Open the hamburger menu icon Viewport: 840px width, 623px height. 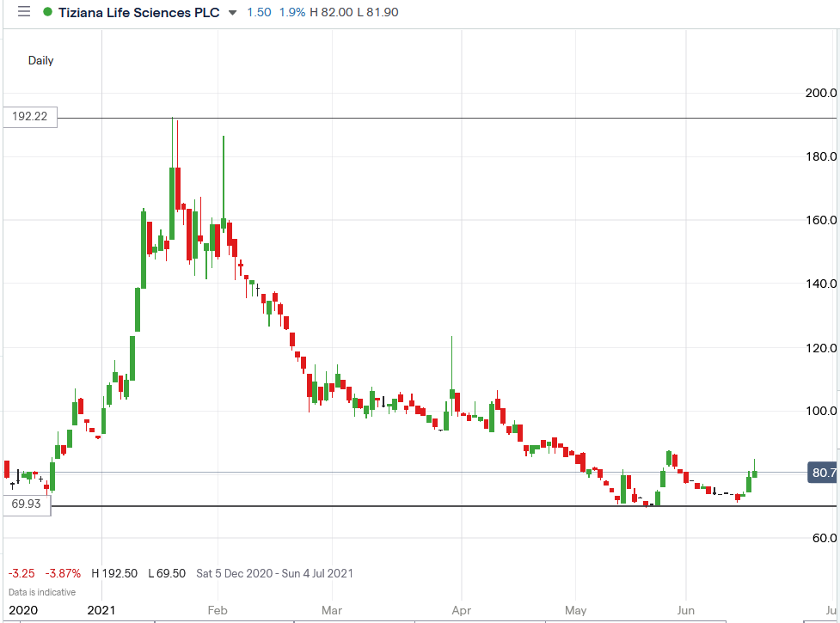tap(23, 12)
